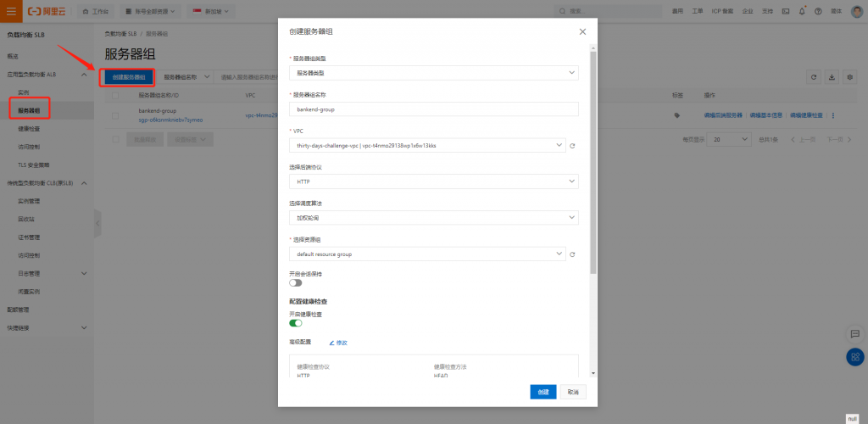Open sgp-o6ksnmkniebv7symeo group link
This screenshot has height=424, width=868.
[170, 120]
